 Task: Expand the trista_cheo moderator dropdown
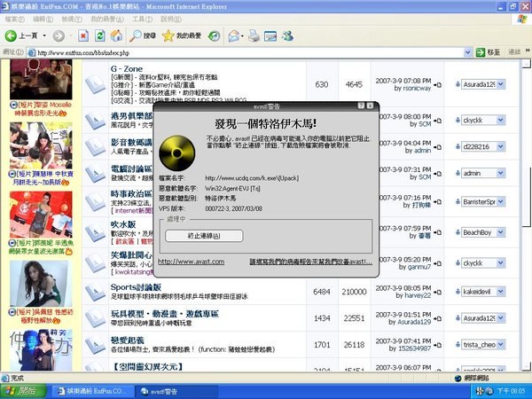tap(501, 345)
